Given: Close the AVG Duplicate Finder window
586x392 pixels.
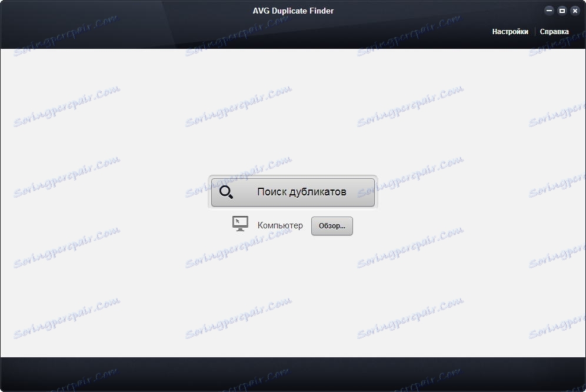Looking at the screenshot, I should pos(575,11).
